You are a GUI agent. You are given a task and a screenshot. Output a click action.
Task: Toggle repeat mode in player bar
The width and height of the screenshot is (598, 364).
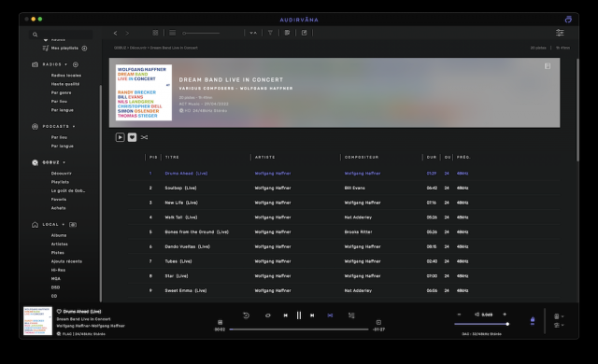click(268, 315)
